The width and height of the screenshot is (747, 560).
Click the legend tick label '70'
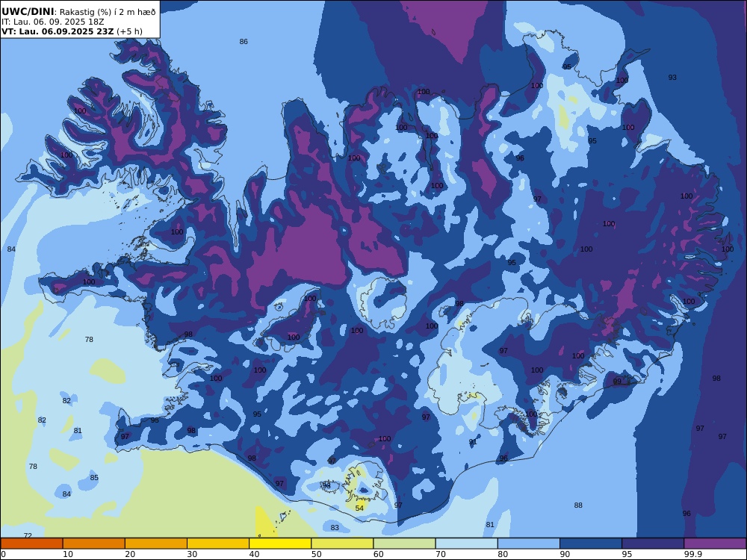pos(441,554)
